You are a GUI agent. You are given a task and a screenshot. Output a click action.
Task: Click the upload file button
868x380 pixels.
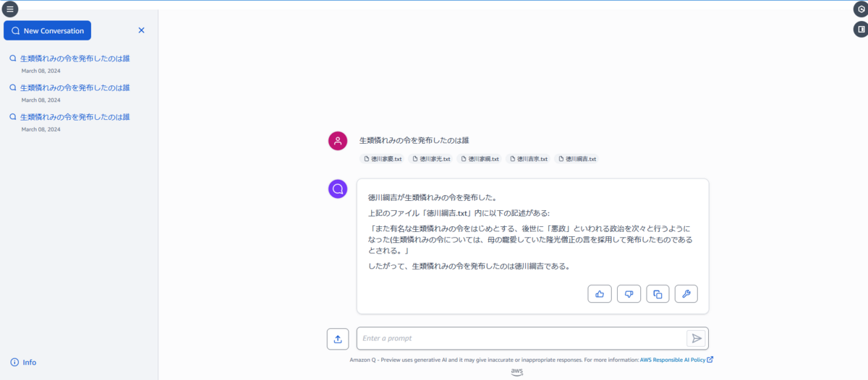338,338
